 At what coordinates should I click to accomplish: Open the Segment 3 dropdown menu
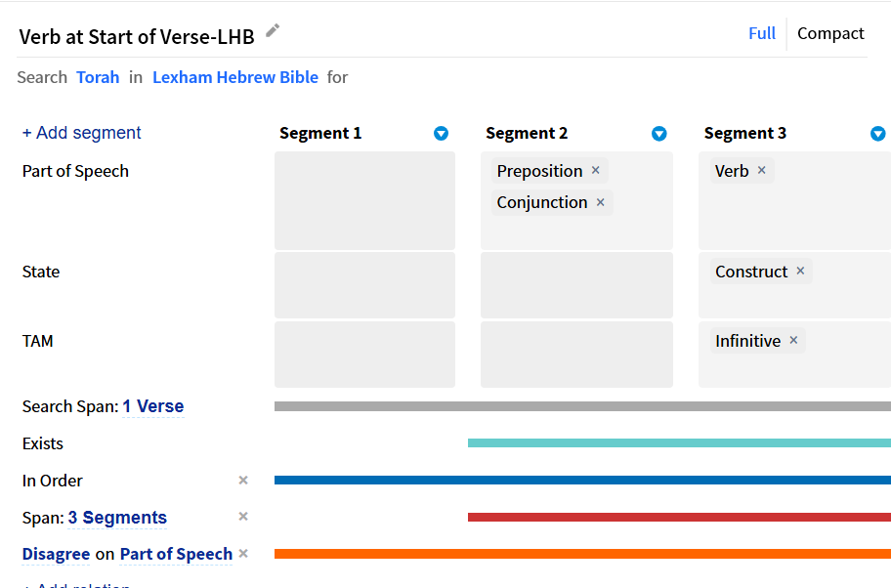[878, 134]
